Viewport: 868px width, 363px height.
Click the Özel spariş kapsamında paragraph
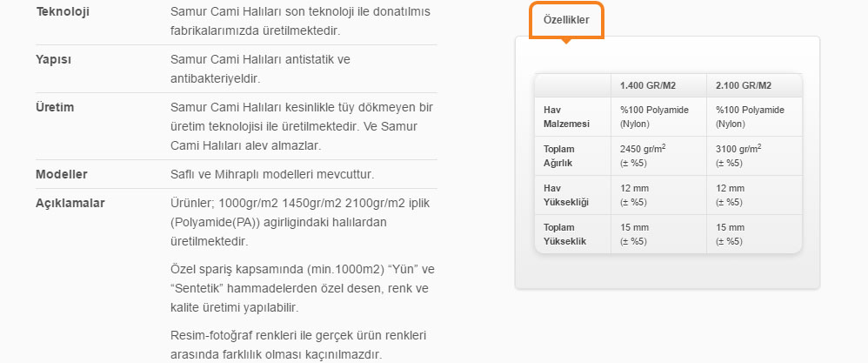point(303,288)
